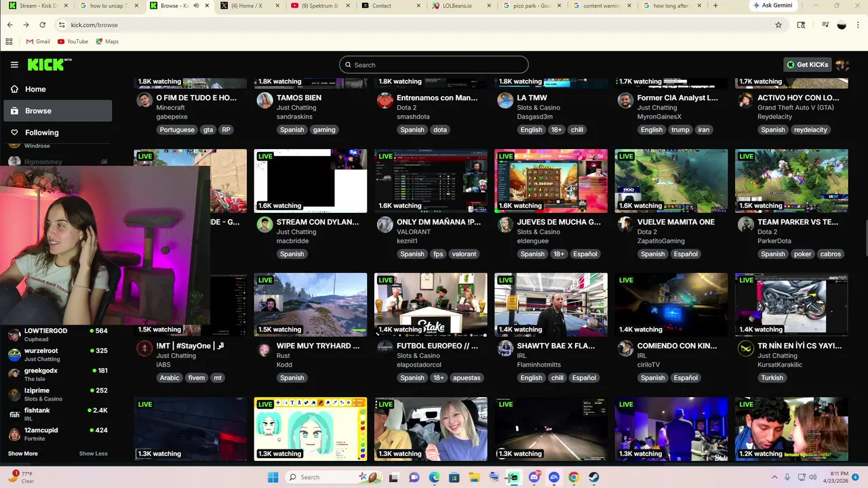Open the VALORANT category under keznit1

point(413,231)
